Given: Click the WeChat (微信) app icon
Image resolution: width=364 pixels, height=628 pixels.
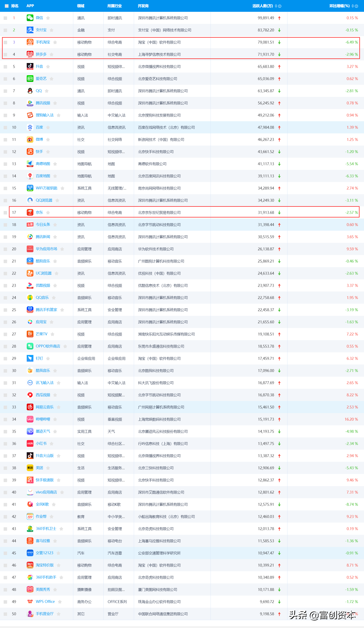Looking at the screenshot, I should [30, 18].
